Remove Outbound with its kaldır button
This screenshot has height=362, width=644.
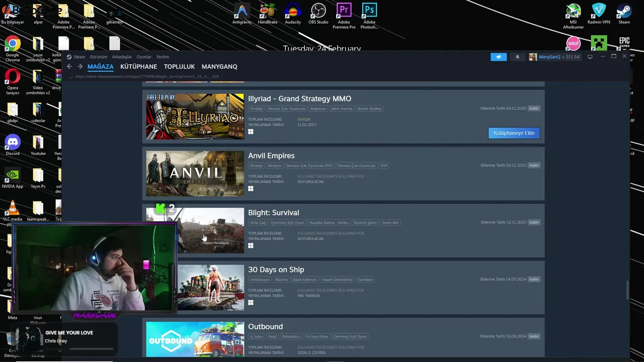[534, 336]
